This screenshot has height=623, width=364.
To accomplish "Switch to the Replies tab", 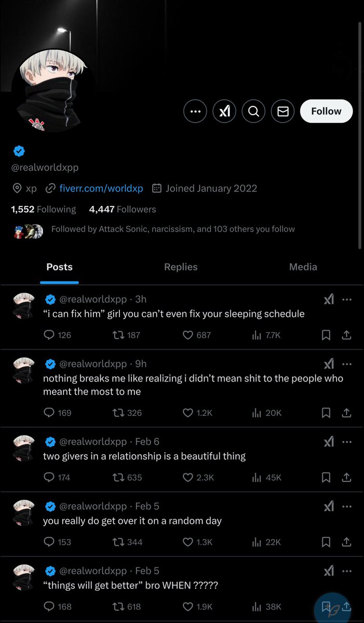I will pyautogui.click(x=181, y=267).
